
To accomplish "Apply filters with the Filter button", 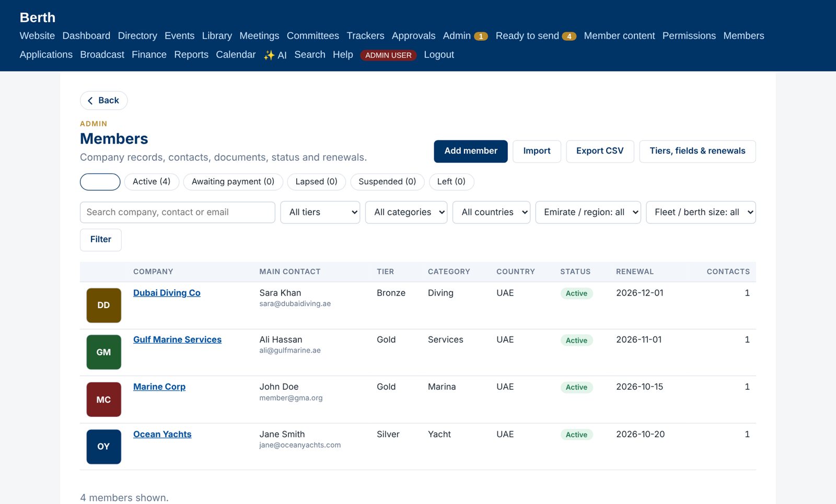I will (x=101, y=240).
